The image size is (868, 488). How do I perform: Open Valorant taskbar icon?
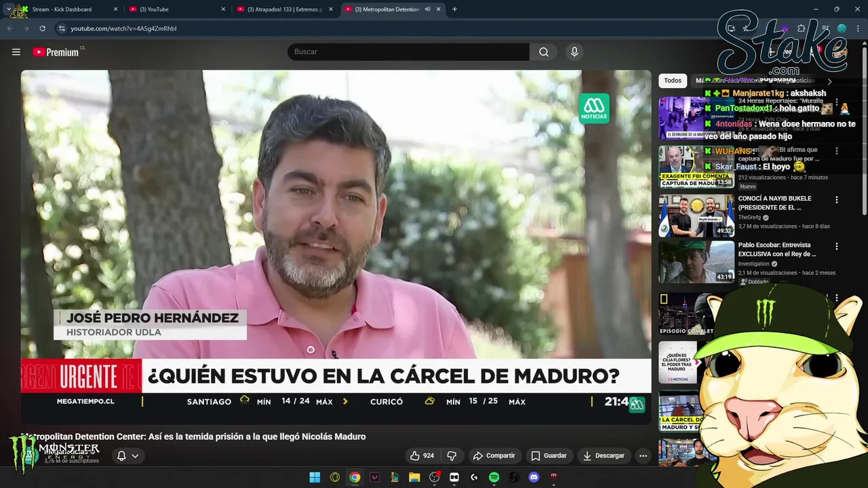click(374, 477)
